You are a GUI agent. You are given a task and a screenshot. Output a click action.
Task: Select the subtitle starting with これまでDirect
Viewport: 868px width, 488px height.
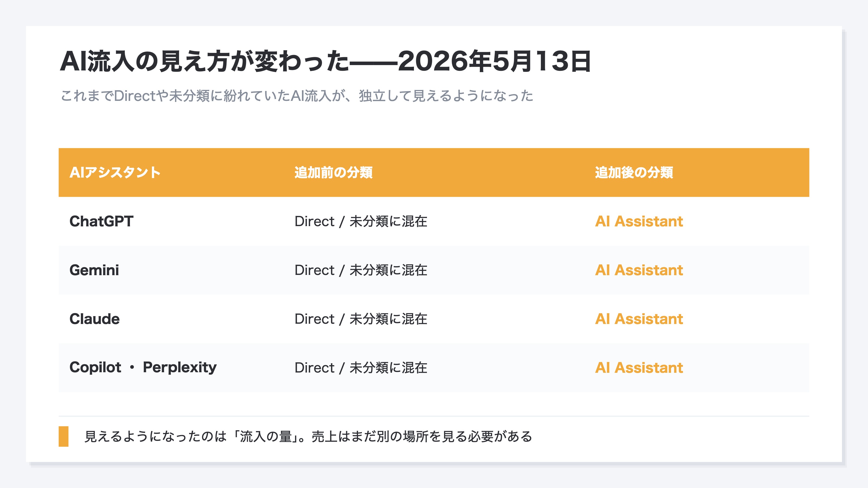296,96
